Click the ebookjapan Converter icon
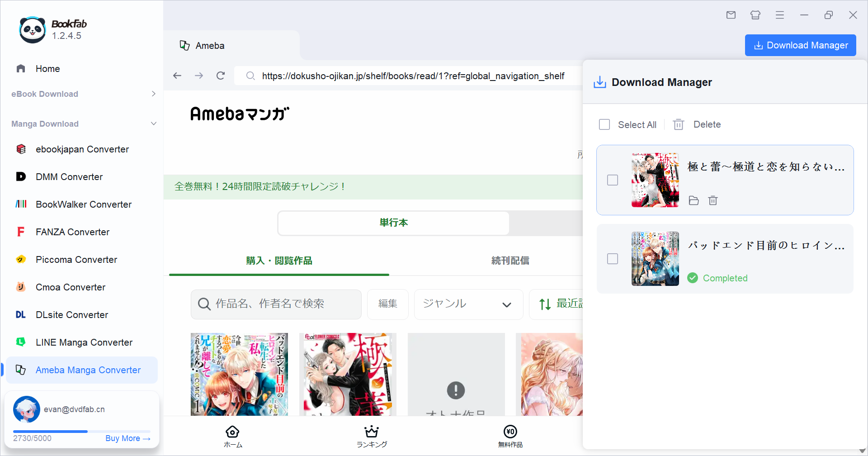868x456 pixels. (x=21, y=149)
